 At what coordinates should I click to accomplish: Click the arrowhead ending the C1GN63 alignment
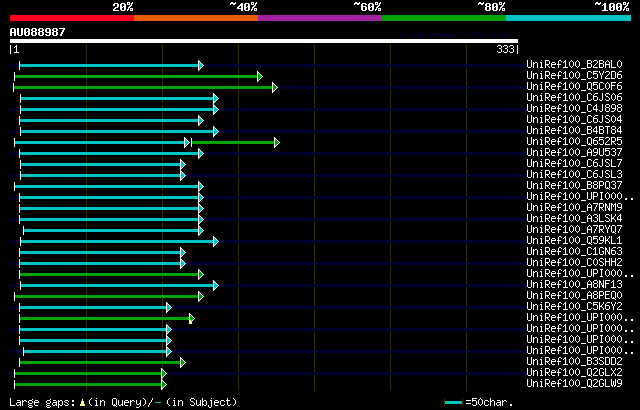click(x=183, y=253)
